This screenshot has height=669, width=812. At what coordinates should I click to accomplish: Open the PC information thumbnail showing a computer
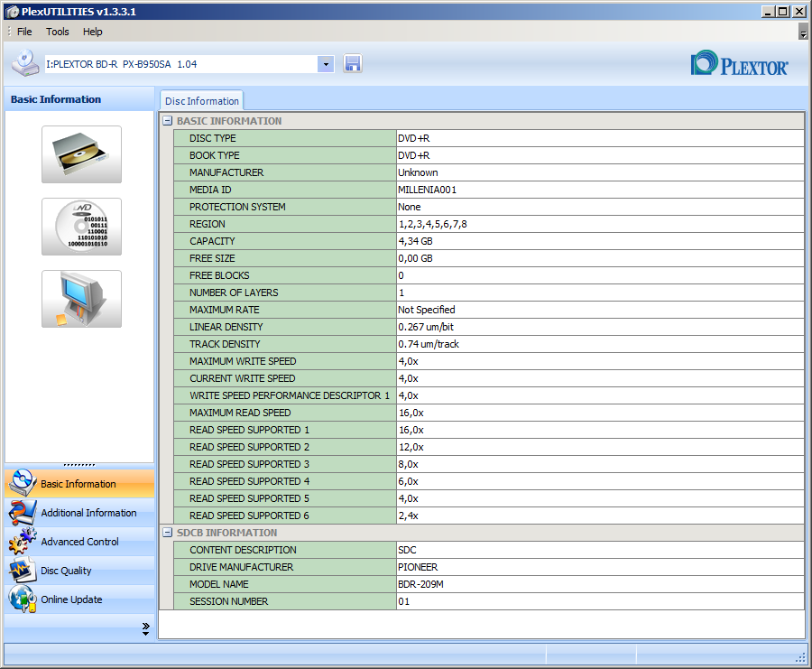click(x=82, y=299)
